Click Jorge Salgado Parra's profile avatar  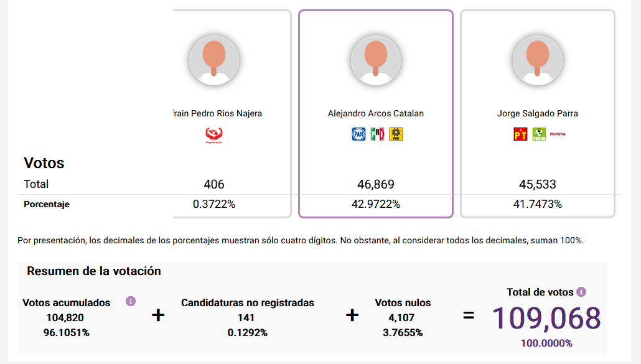point(537,60)
